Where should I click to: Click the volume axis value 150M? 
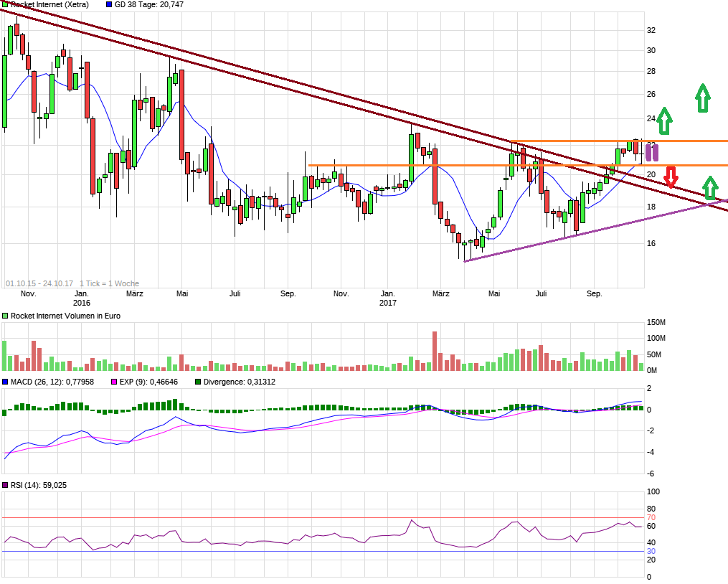tap(656, 322)
